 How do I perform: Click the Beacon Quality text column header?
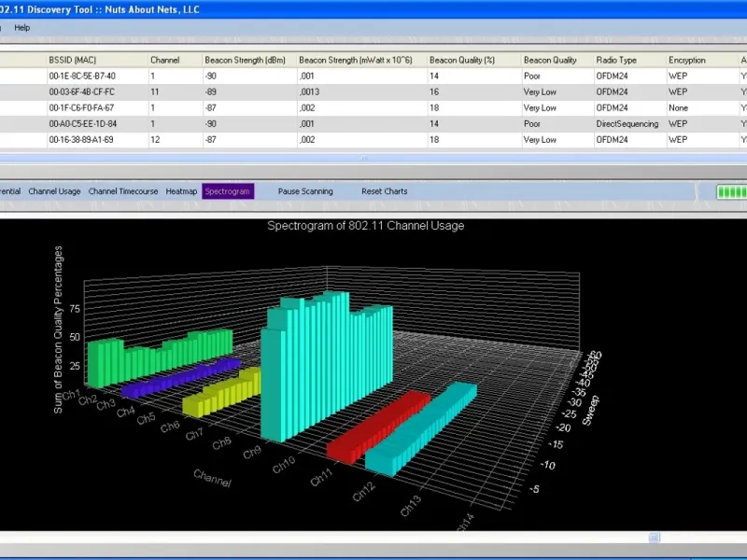(557, 60)
